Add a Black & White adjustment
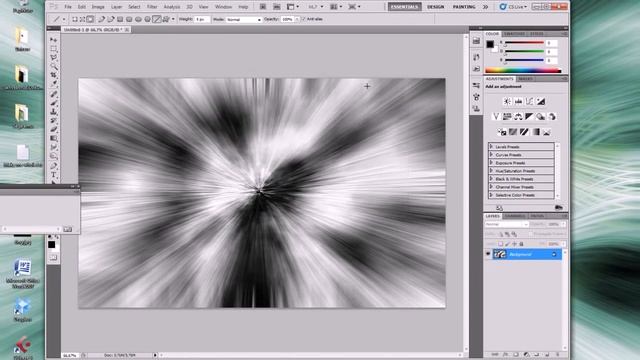 [x=529, y=117]
